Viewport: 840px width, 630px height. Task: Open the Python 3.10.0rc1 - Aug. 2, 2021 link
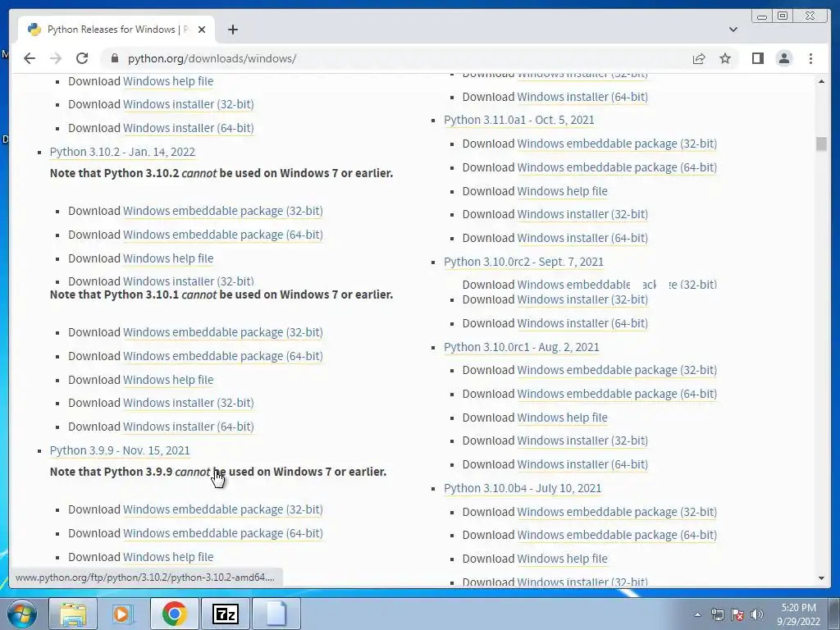coord(521,347)
